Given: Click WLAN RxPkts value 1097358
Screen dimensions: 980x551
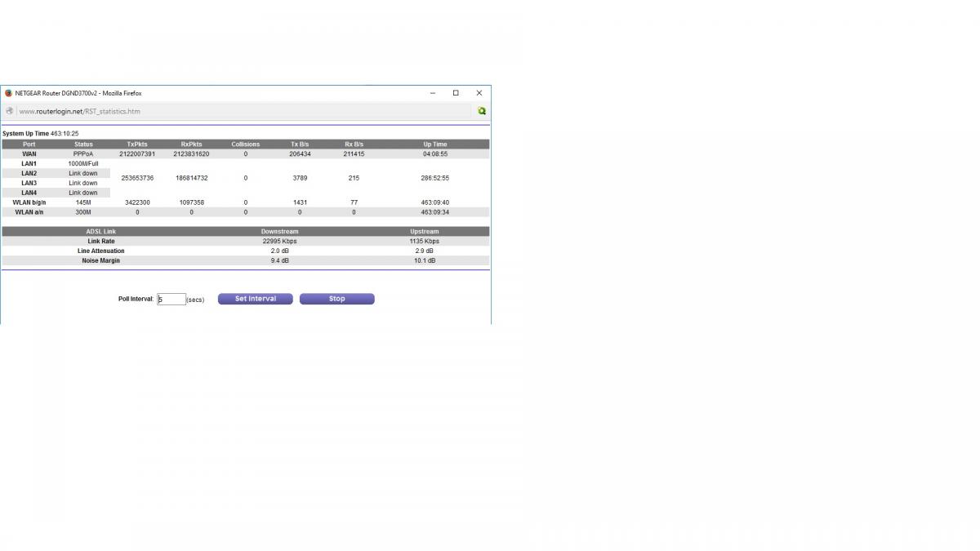Looking at the screenshot, I should (192, 202).
